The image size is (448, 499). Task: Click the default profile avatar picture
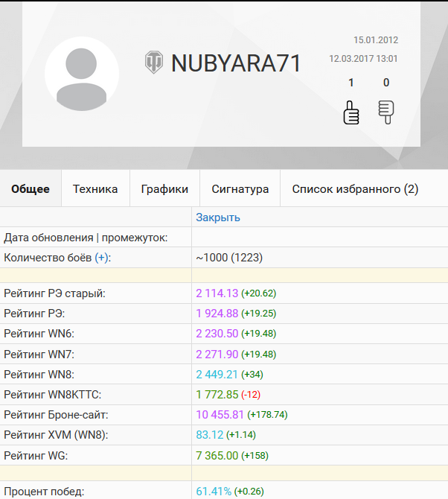(82, 74)
